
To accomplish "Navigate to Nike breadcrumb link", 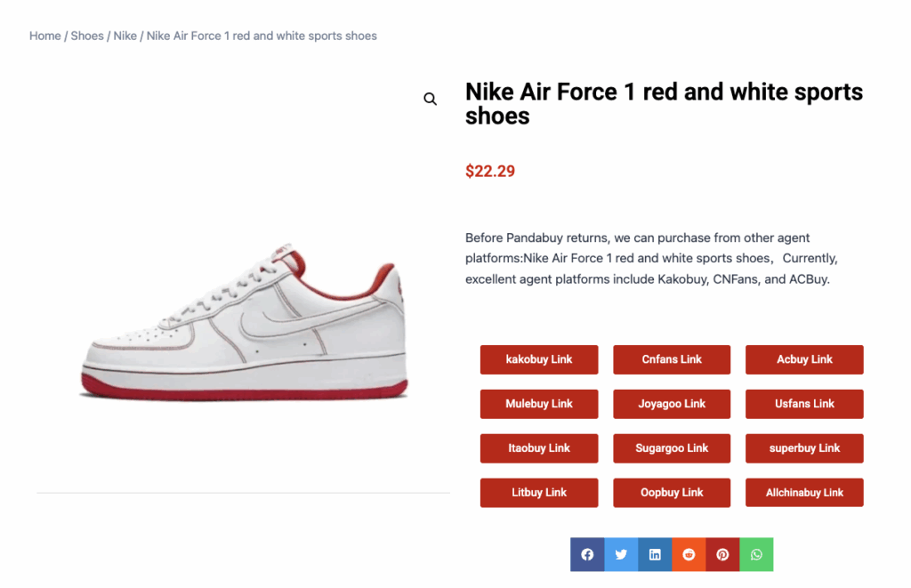I will (x=125, y=36).
